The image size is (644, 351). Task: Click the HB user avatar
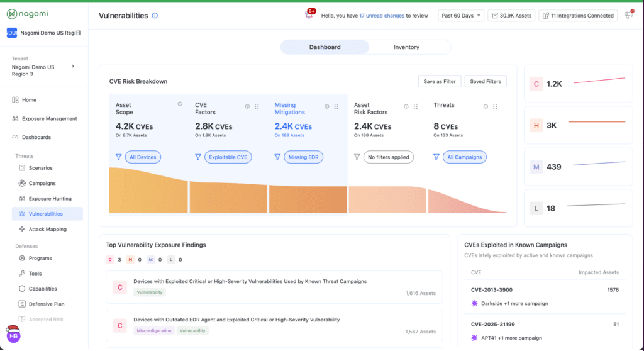click(x=13, y=336)
